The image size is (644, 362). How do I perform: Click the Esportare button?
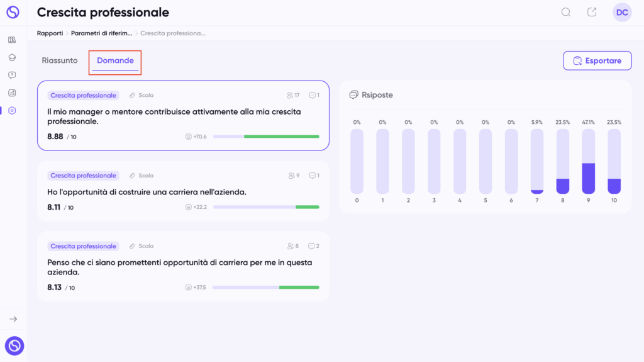coord(597,61)
